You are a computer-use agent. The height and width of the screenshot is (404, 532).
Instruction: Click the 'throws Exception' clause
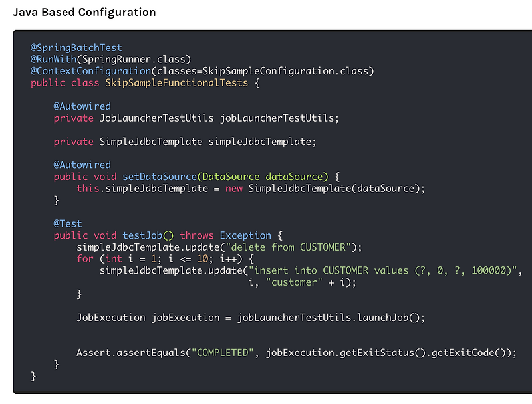pos(225,235)
